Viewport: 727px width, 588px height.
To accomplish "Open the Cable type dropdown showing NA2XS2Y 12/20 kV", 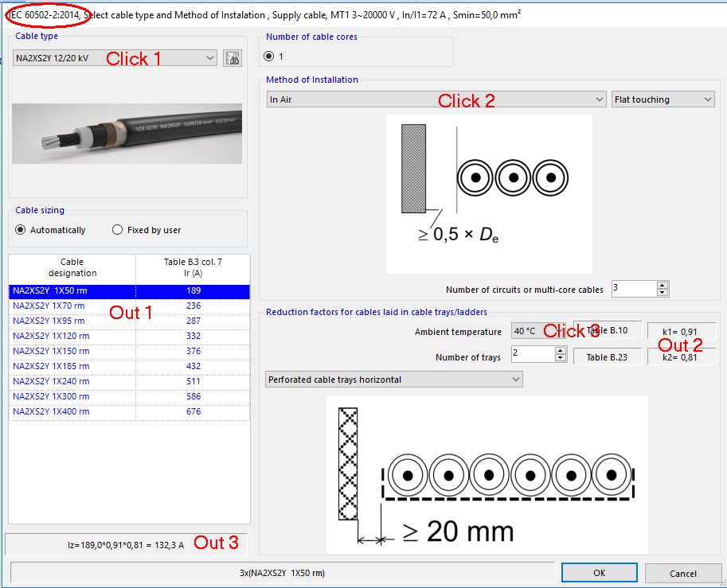I will 209,58.
